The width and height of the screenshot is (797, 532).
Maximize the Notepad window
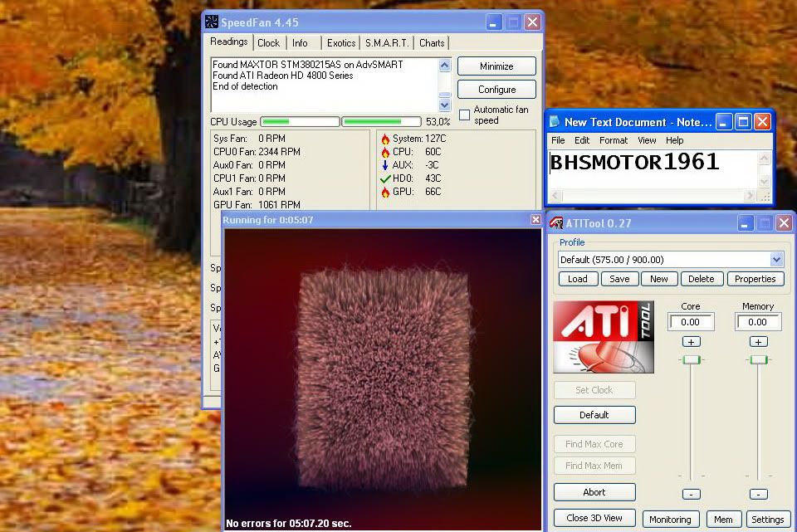click(743, 122)
